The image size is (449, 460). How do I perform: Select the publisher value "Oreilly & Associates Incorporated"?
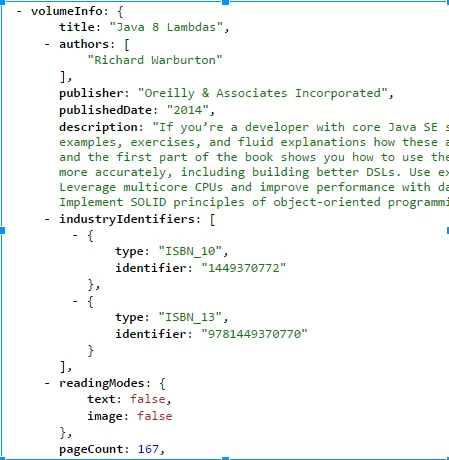(263, 93)
